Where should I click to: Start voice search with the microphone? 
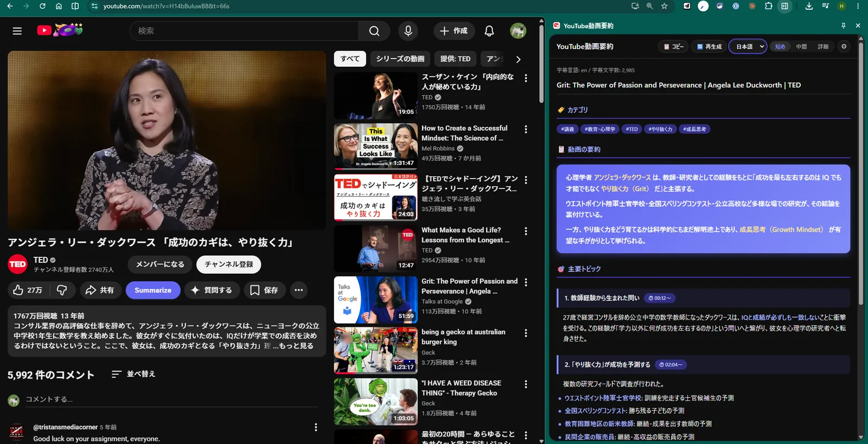(x=409, y=31)
